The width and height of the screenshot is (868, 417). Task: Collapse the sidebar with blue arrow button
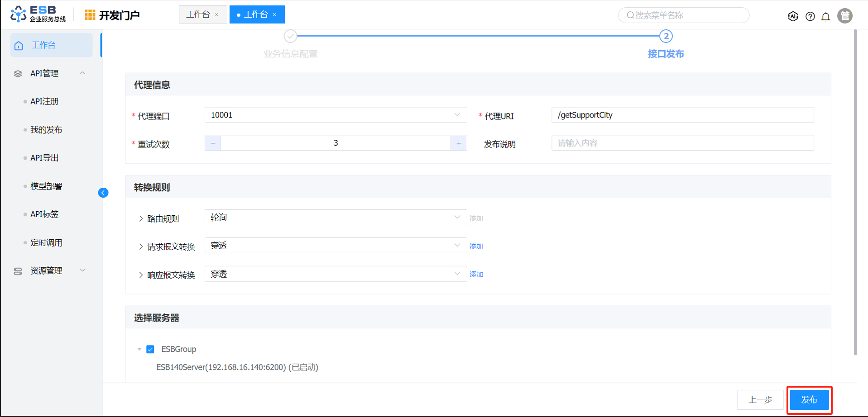coord(103,193)
